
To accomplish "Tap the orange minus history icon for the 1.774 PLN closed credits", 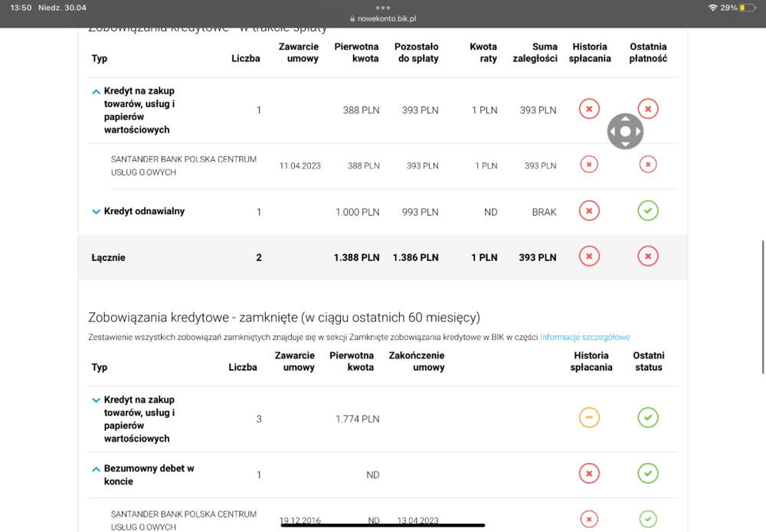I will (x=589, y=418).
